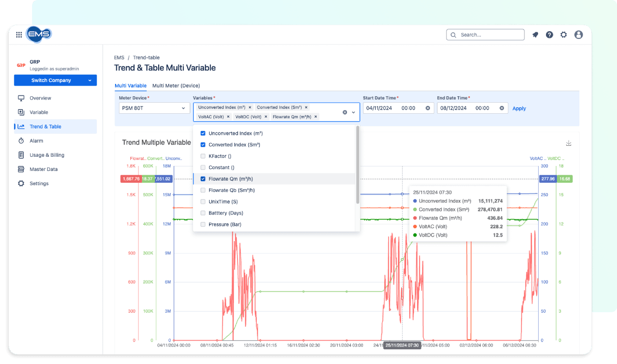
Task: Collapse the Variables dropdown chevron
Action: pos(353,112)
